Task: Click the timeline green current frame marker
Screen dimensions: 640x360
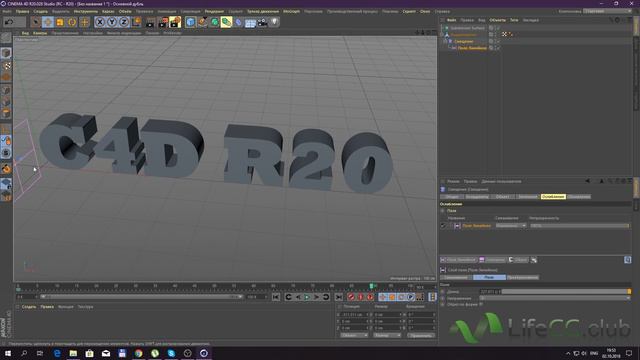Action: pyautogui.click(x=372, y=287)
